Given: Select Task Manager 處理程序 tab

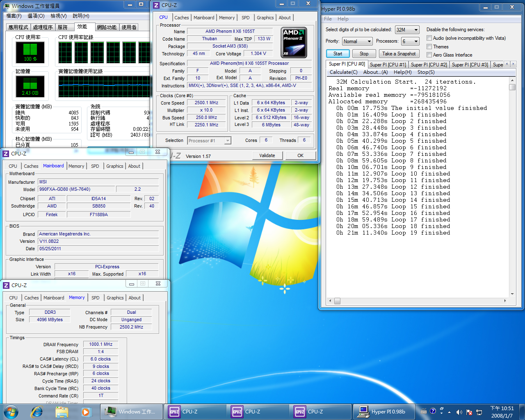Looking at the screenshot, I should 43,27.
